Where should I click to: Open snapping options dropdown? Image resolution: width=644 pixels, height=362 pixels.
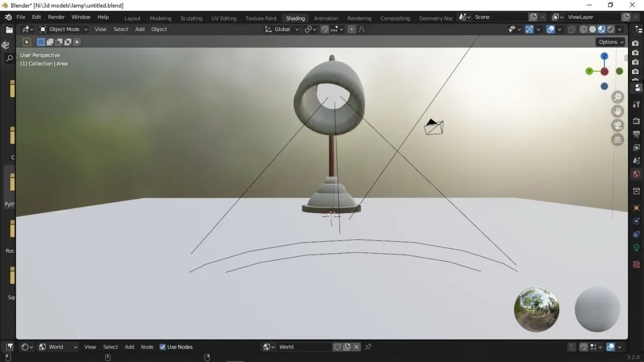pyautogui.click(x=337, y=29)
